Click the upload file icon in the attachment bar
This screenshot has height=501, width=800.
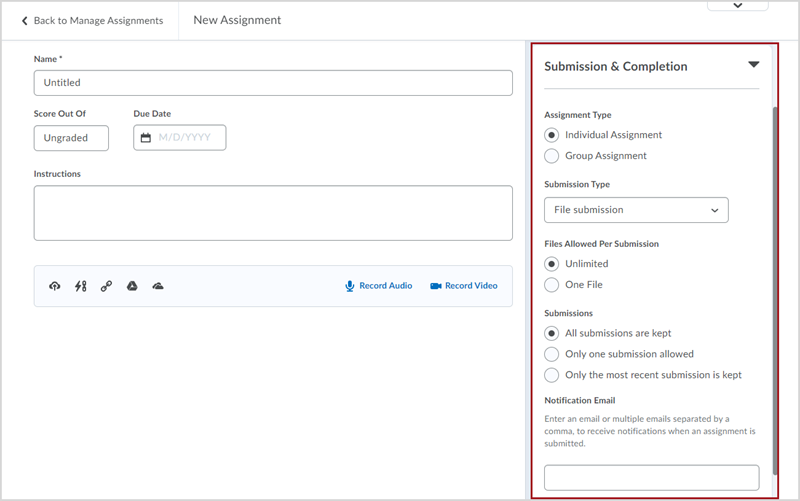(55, 286)
